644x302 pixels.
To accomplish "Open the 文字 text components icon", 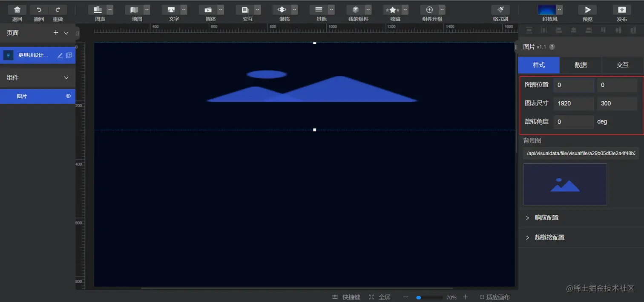I will (x=171, y=10).
